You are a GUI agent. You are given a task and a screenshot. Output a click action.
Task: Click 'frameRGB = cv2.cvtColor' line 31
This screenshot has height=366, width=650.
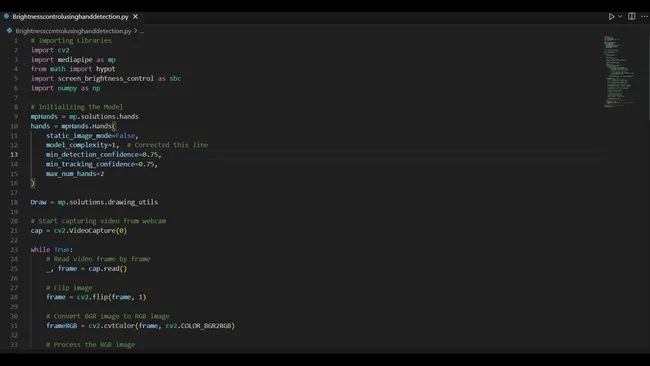[x=141, y=326]
